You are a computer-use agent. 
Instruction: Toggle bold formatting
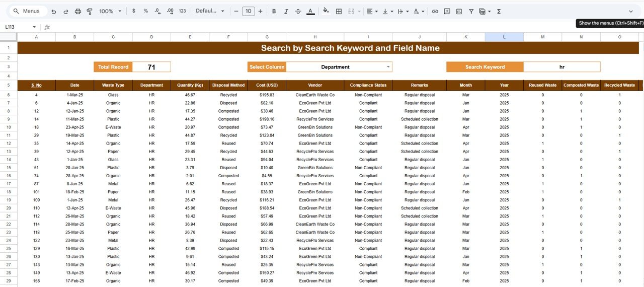[274, 11]
